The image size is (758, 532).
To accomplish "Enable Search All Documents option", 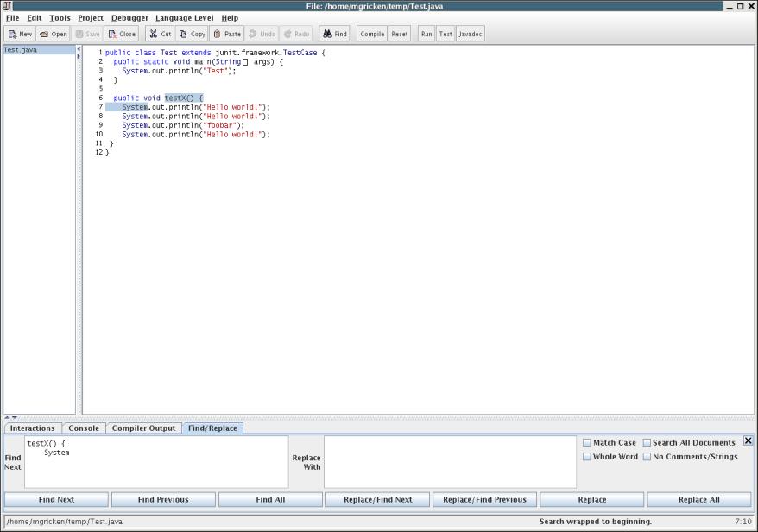I will click(x=647, y=443).
